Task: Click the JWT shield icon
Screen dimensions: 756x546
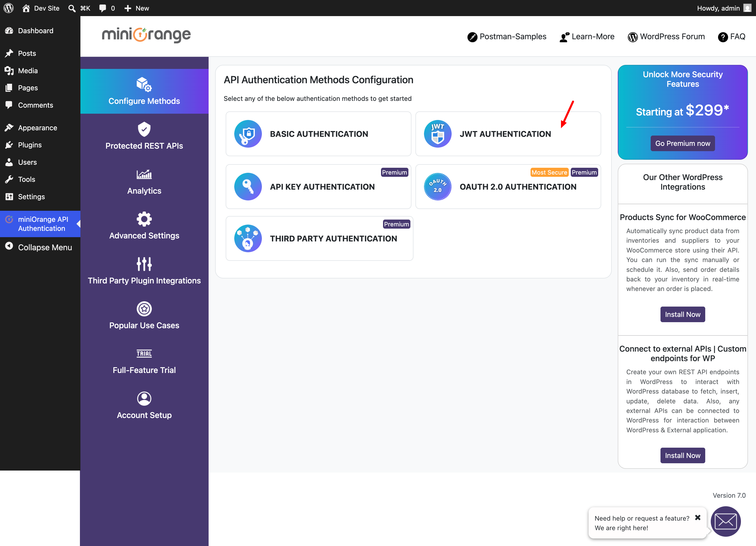Action: pos(438,134)
